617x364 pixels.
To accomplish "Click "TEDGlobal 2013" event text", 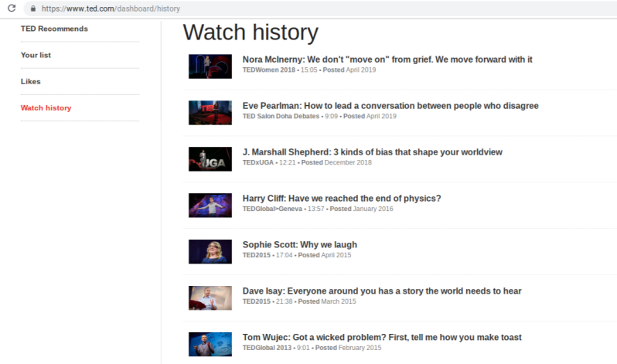I will [x=267, y=348].
